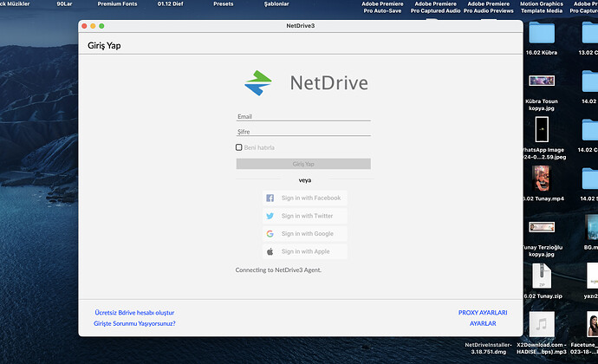Viewport: 598px width, 364px height.
Task: Click the Sign in with Google button
Action: pyautogui.click(x=304, y=234)
